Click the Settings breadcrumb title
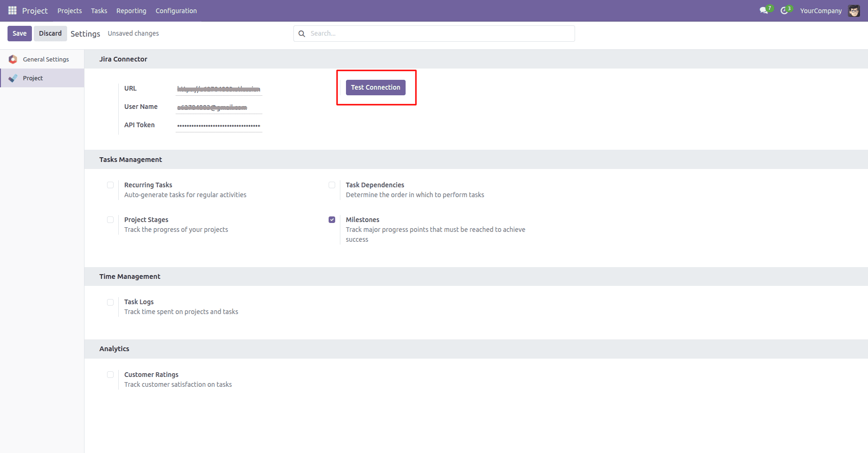 (x=85, y=34)
